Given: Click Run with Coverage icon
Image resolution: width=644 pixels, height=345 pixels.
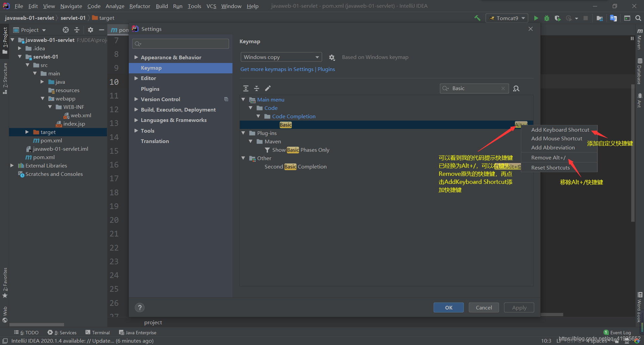Looking at the screenshot, I should pos(557,18).
